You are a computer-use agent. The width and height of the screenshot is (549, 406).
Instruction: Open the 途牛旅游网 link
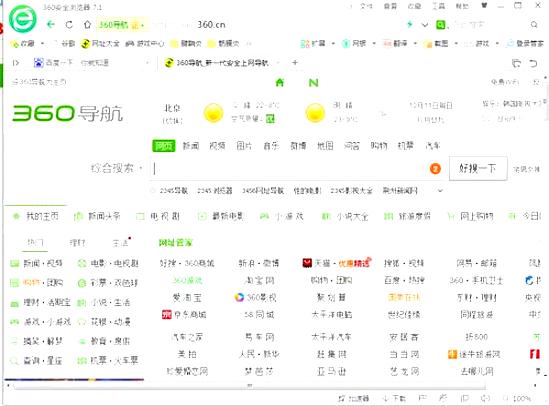point(474,354)
